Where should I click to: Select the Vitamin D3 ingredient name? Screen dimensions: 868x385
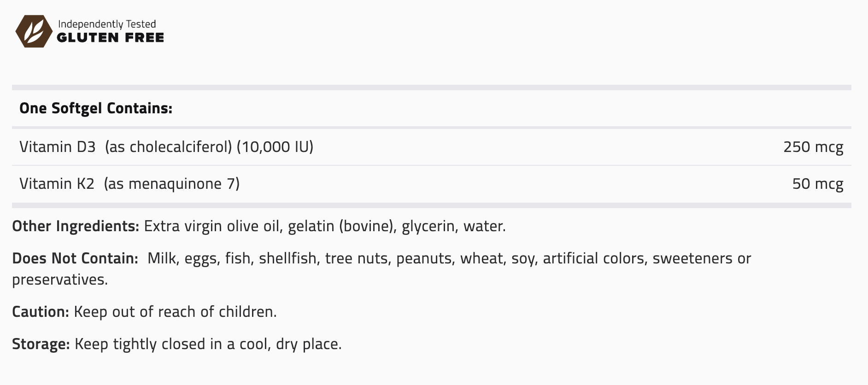click(x=57, y=147)
